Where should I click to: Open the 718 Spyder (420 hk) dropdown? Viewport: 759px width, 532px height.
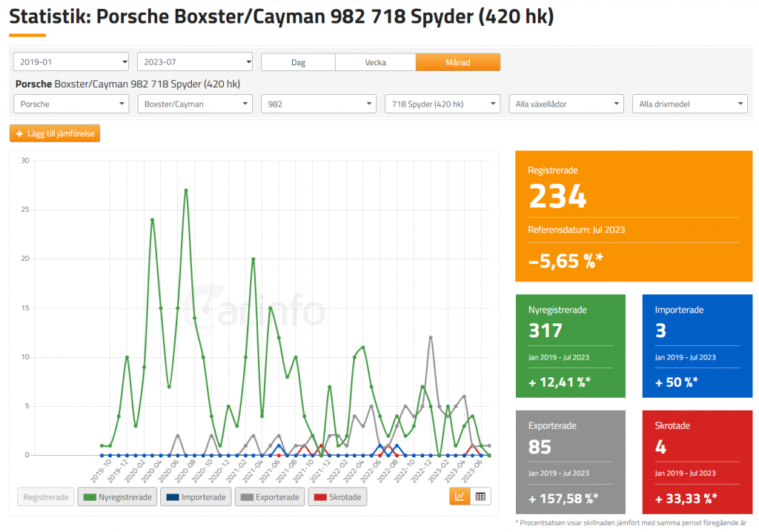click(x=443, y=104)
